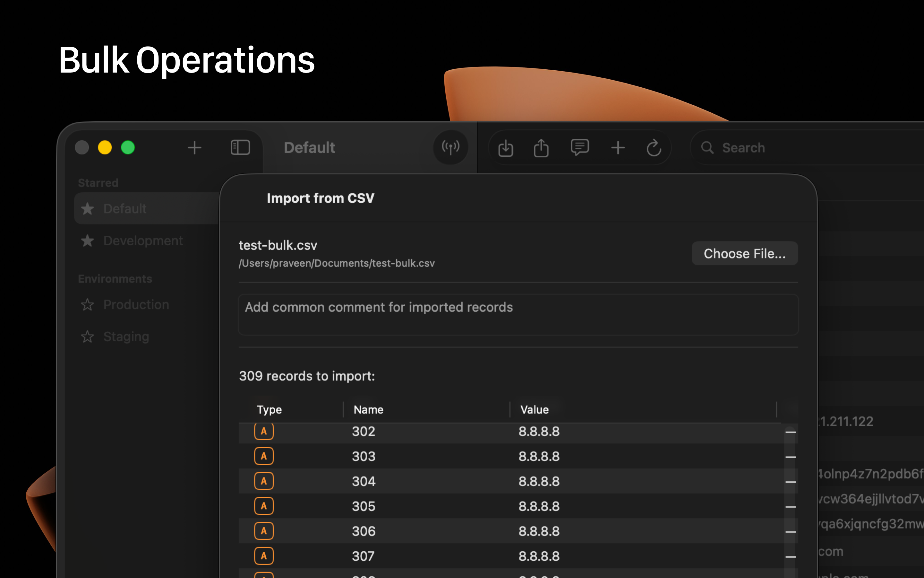The width and height of the screenshot is (924, 578).
Task: Click the broadcast antenna icon
Action: (450, 148)
